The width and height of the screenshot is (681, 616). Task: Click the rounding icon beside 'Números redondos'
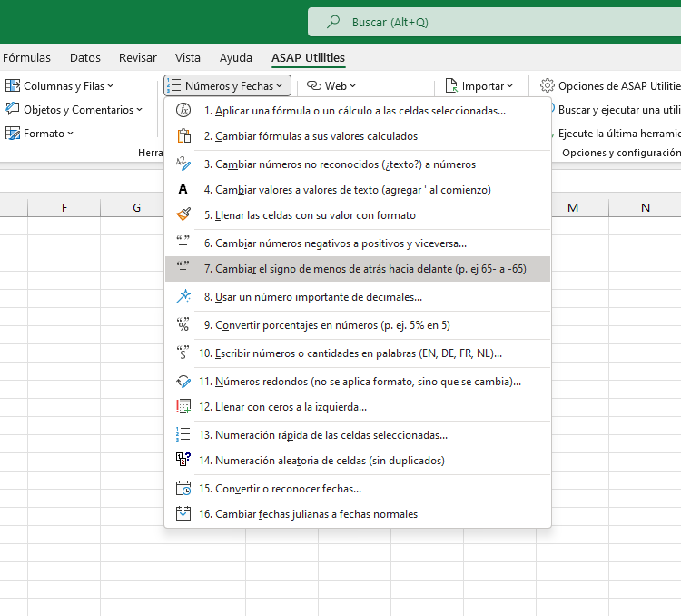[x=183, y=382]
